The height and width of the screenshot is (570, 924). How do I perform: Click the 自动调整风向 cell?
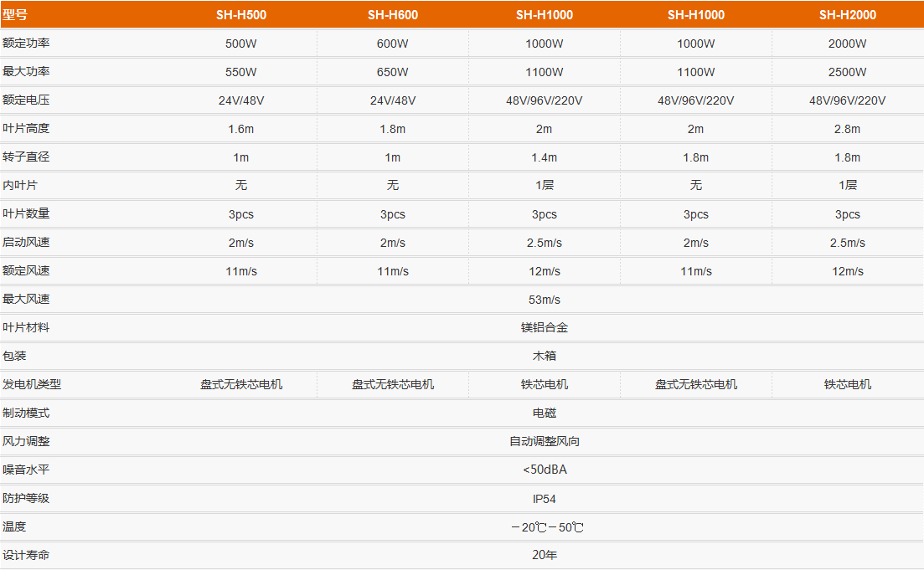pos(545,441)
